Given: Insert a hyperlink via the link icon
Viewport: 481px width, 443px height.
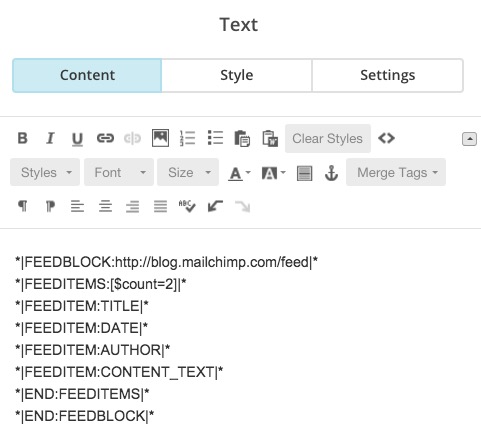Looking at the screenshot, I should pos(105,138).
